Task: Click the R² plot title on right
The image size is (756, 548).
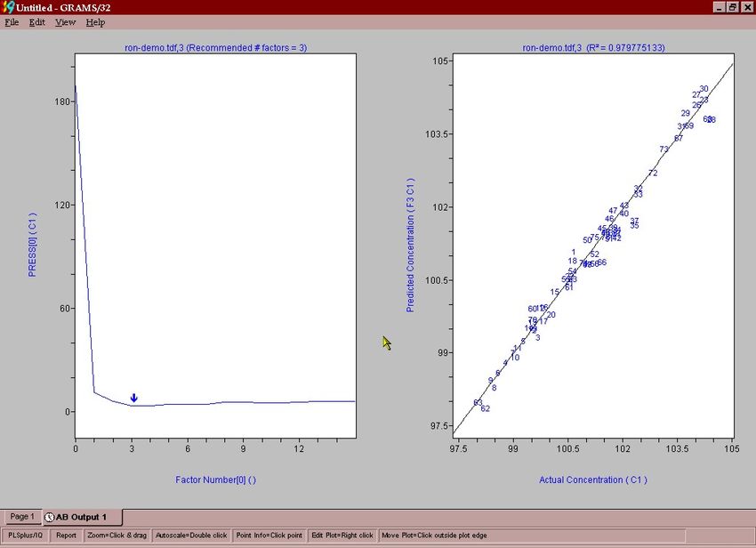Action: pos(593,48)
